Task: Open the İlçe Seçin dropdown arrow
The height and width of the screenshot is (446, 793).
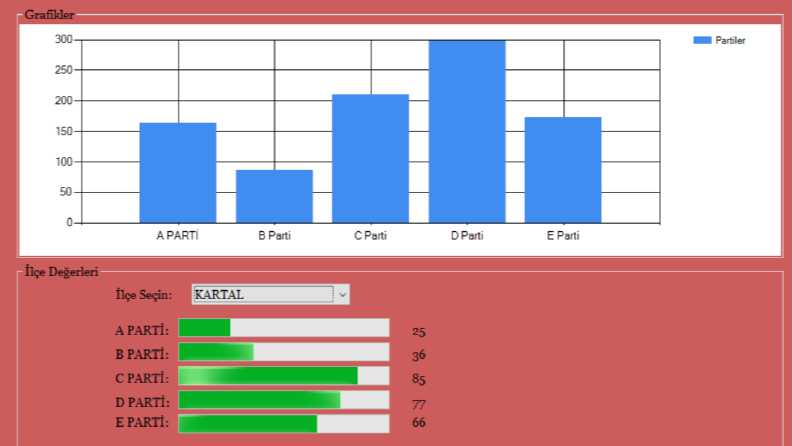Action: [342, 295]
